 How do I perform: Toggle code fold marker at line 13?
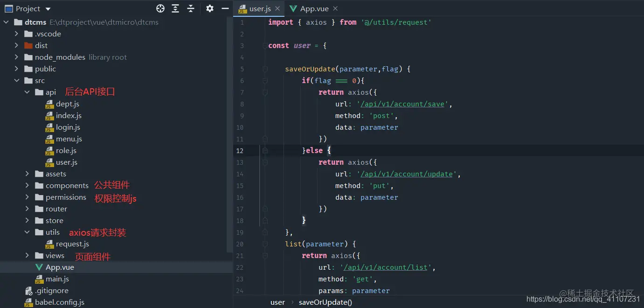pos(265,162)
